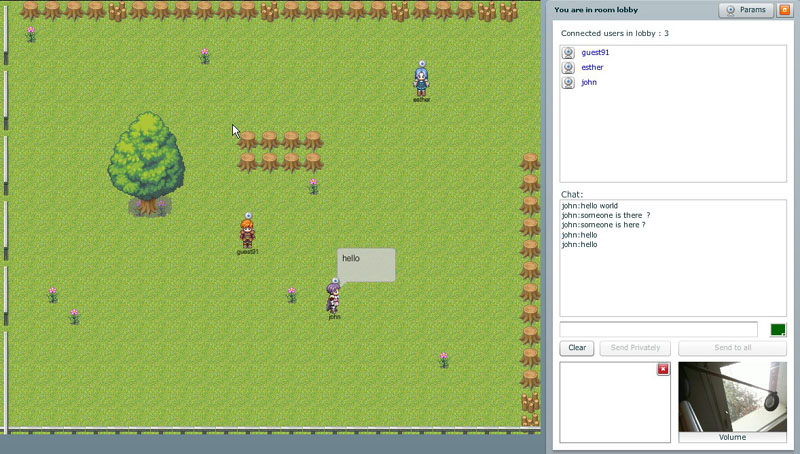Select user guest91 in the lobby list
Image resolution: width=800 pixels, height=454 pixels.
click(595, 52)
